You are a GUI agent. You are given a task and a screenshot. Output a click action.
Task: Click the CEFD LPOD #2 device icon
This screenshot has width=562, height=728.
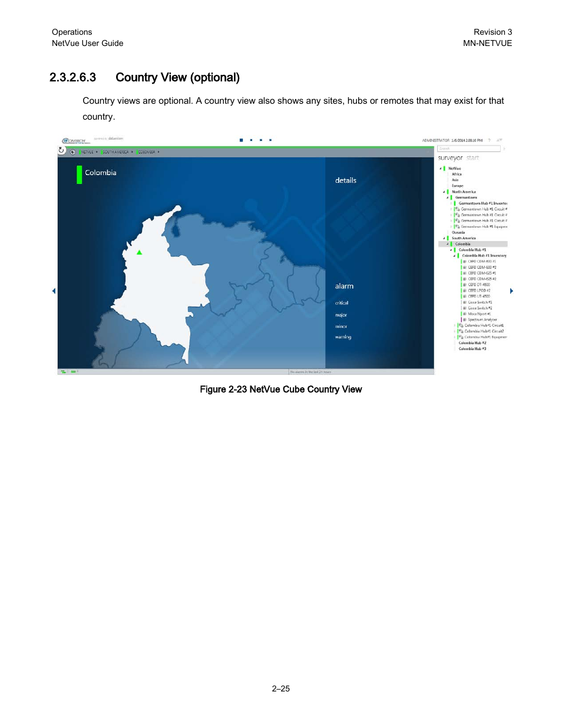point(465,291)
